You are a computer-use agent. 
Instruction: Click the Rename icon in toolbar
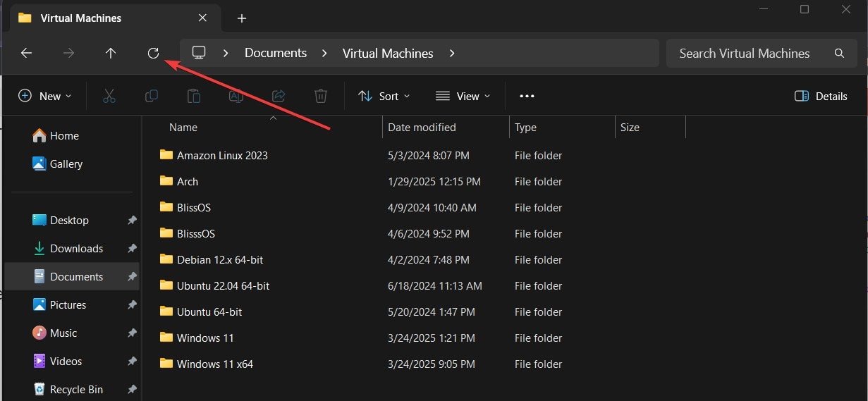point(236,97)
